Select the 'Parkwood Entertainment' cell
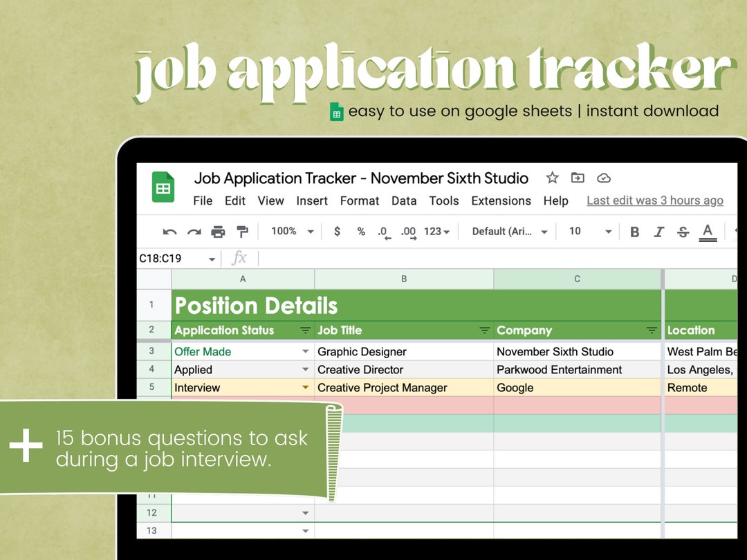Viewport: 747px width, 560px height. pos(578,369)
